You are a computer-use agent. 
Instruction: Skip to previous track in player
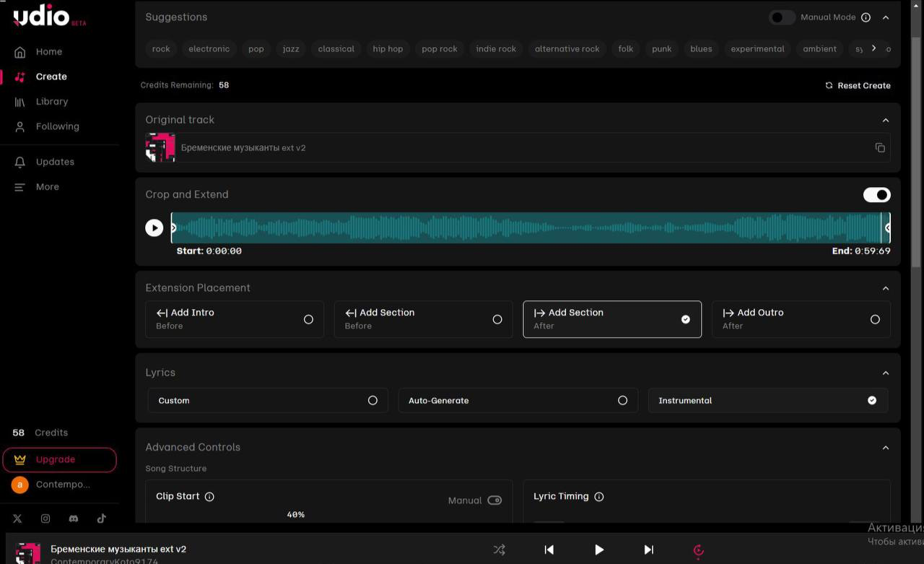click(x=549, y=550)
